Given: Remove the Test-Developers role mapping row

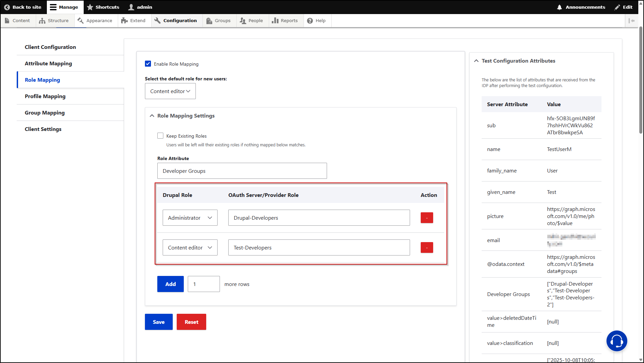Looking at the screenshot, I should (427, 247).
